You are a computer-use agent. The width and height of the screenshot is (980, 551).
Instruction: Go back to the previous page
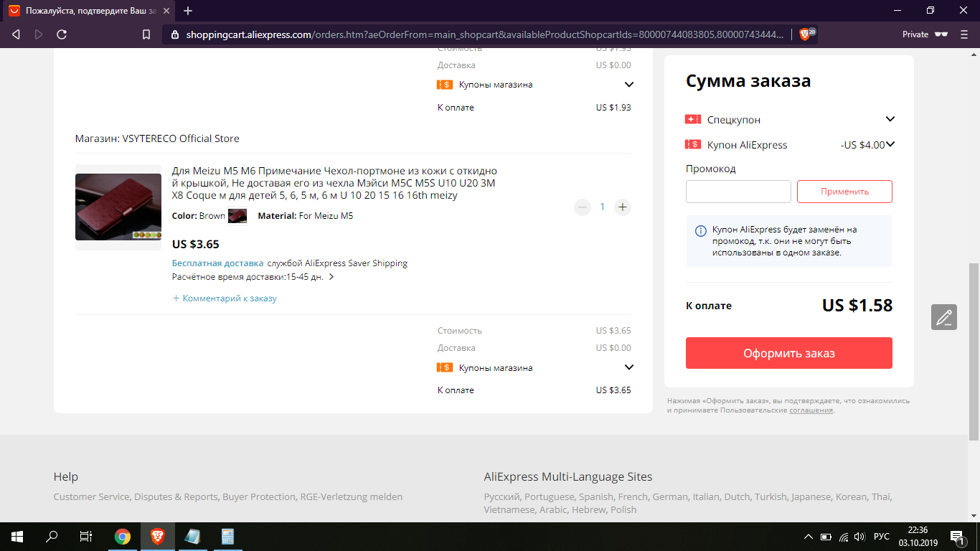click(16, 34)
